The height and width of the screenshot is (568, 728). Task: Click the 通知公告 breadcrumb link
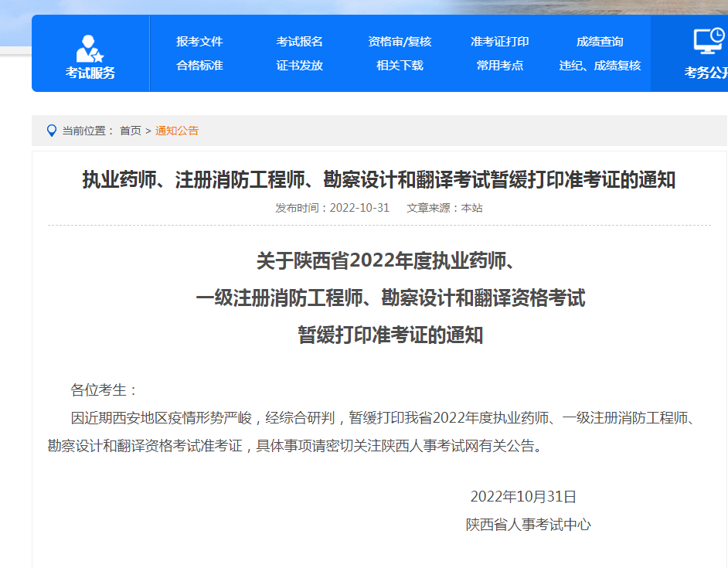click(x=177, y=131)
